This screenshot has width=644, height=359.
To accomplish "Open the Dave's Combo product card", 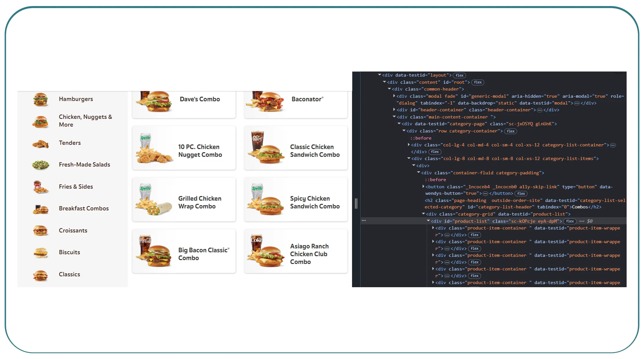I will [x=184, y=104].
